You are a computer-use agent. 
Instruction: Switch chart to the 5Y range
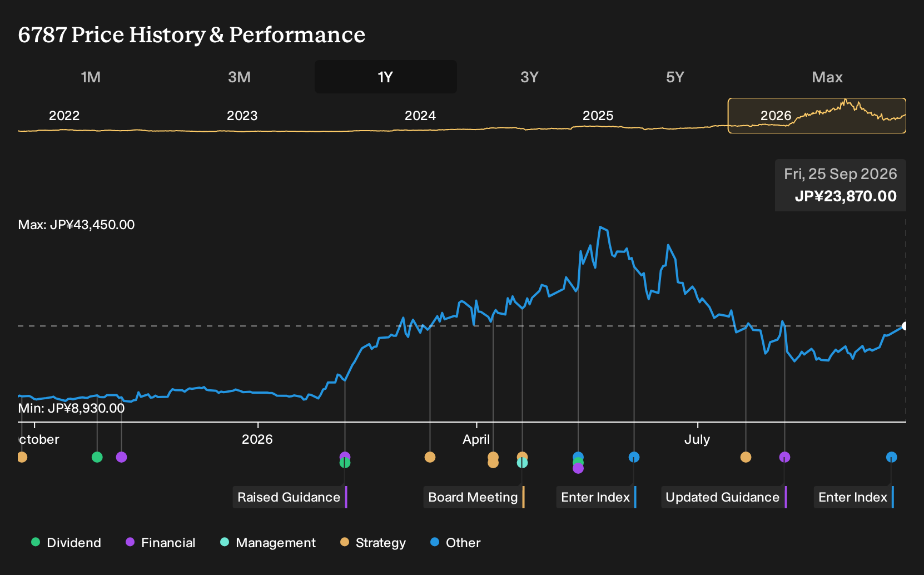pos(675,77)
